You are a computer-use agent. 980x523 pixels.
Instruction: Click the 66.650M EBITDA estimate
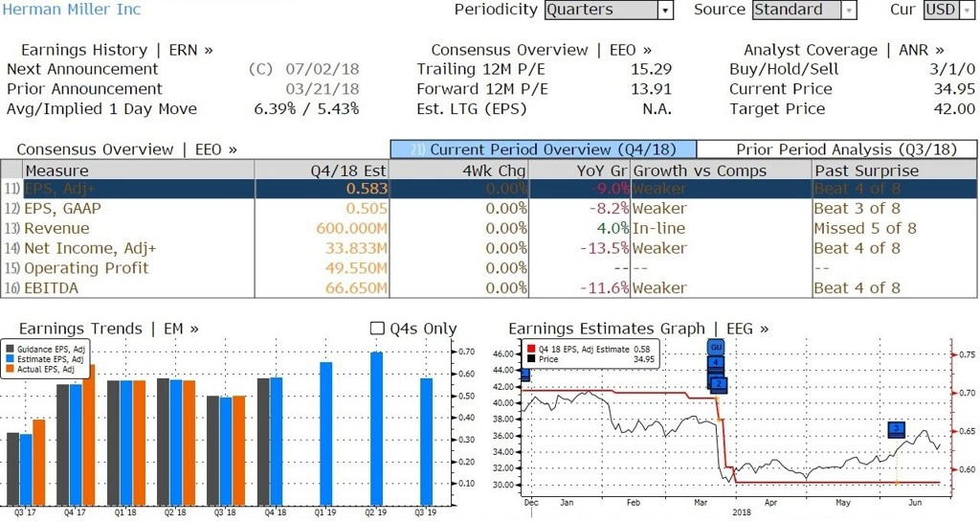click(356, 288)
